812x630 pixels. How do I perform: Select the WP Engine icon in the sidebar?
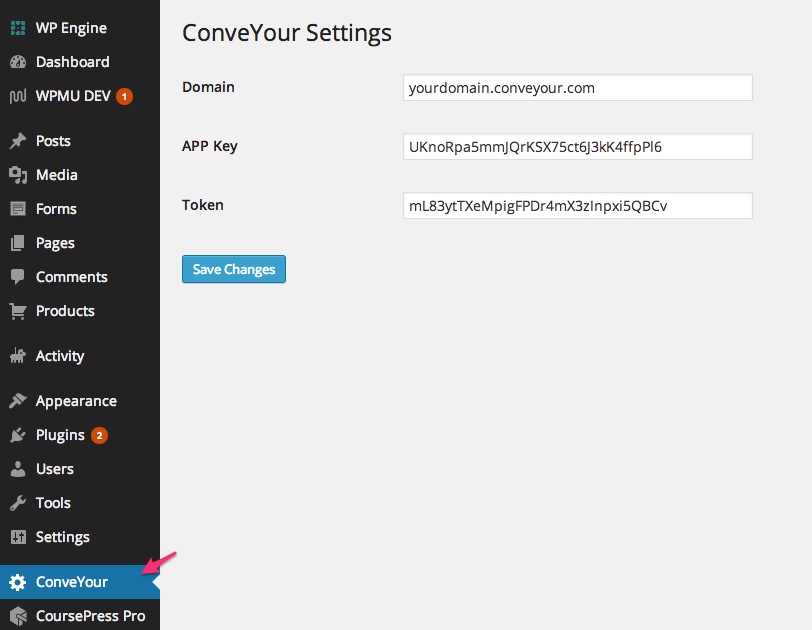point(20,28)
